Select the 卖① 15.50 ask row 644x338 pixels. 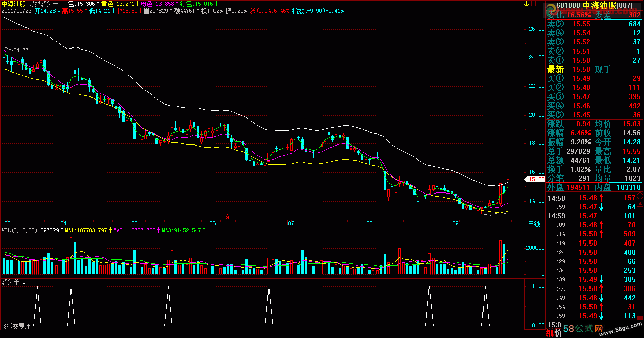pos(595,60)
